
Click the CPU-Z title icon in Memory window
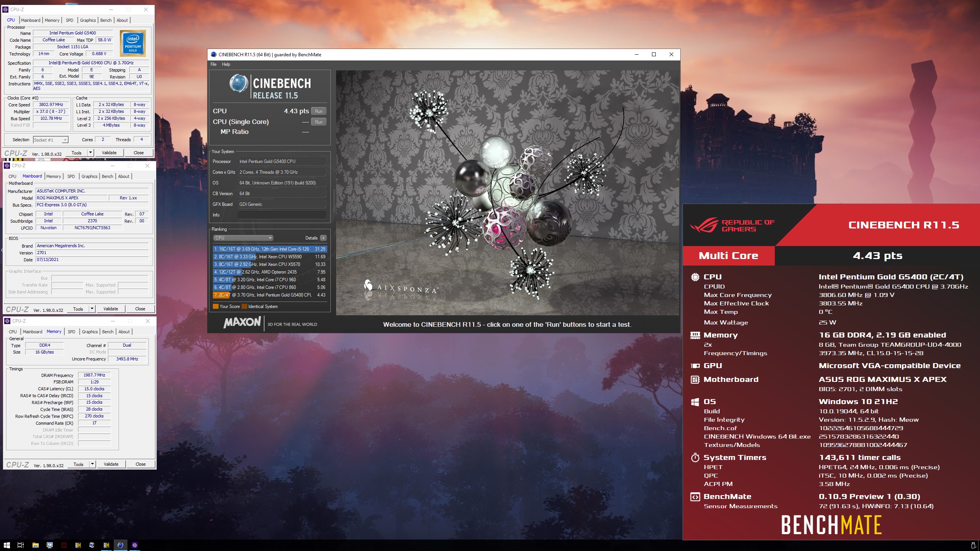tap(7, 321)
